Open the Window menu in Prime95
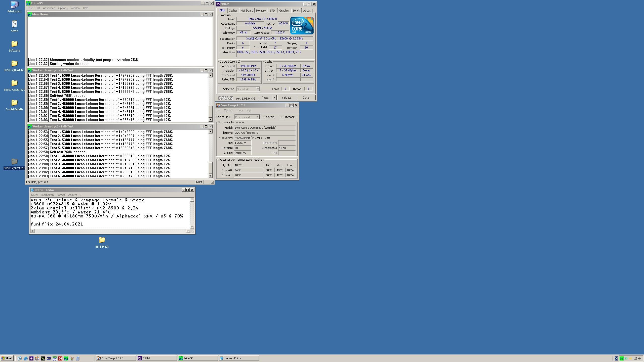644x362 pixels. pos(75,8)
